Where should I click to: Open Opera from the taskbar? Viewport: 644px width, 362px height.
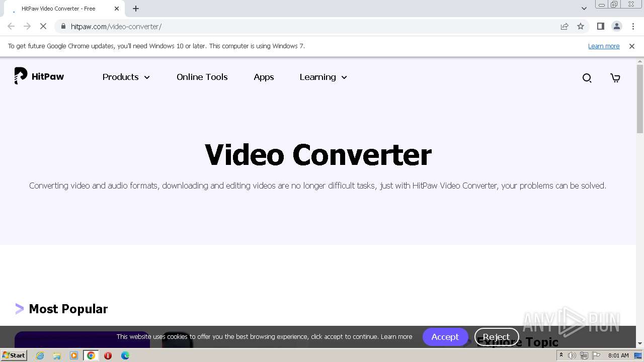click(x=108, y=355)
